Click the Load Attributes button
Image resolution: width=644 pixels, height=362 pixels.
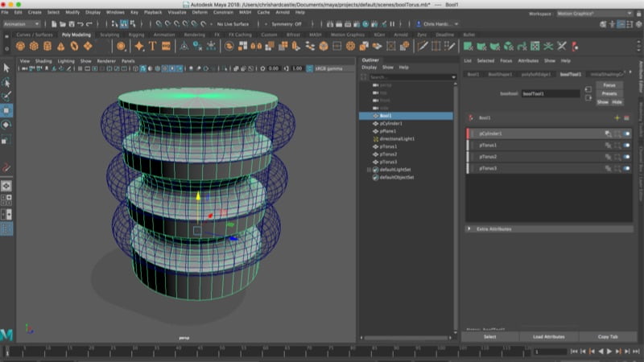coord(548,336)
